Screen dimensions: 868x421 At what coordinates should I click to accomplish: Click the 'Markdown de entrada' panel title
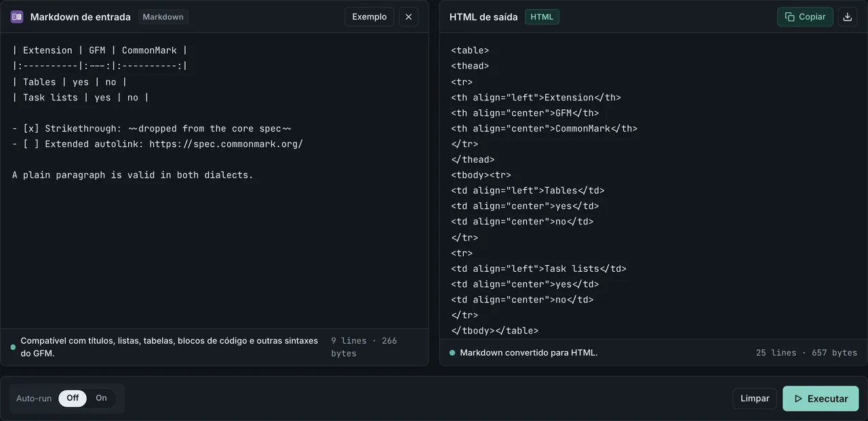(x=80, y=17)
